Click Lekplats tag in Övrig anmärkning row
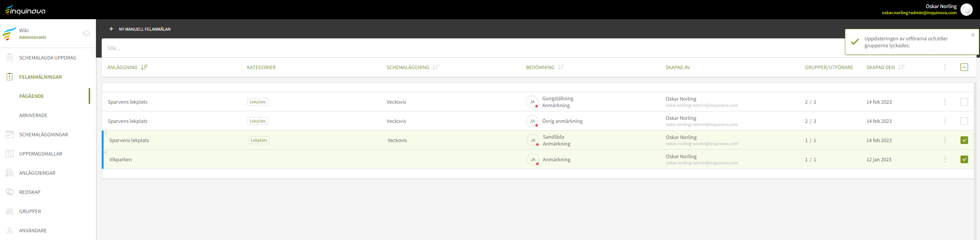980x240 pixels. [x=257, y=121]
